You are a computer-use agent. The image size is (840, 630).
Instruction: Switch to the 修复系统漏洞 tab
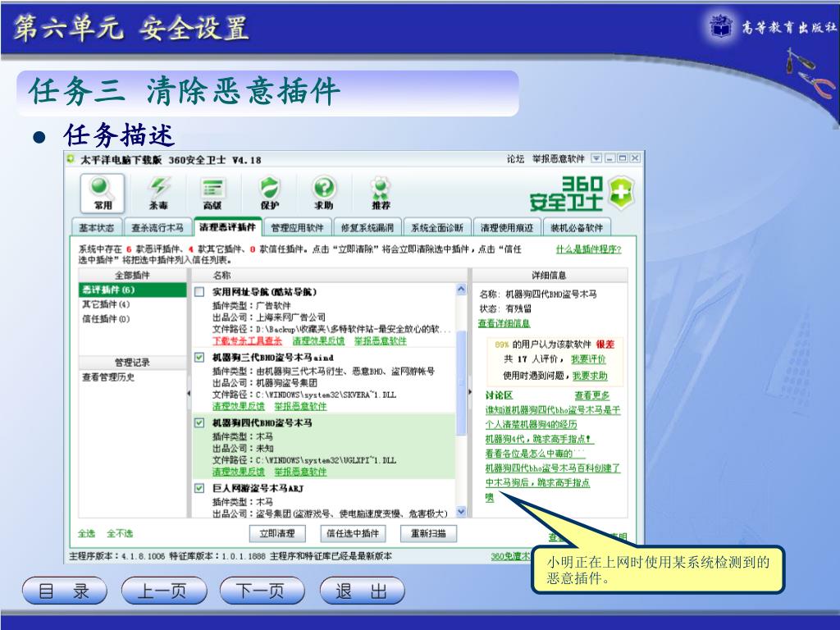[367, 228]
